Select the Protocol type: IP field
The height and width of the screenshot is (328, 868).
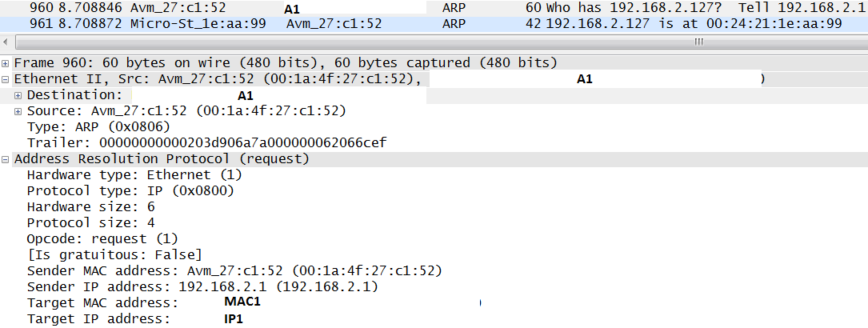click(x=130, y=190)
